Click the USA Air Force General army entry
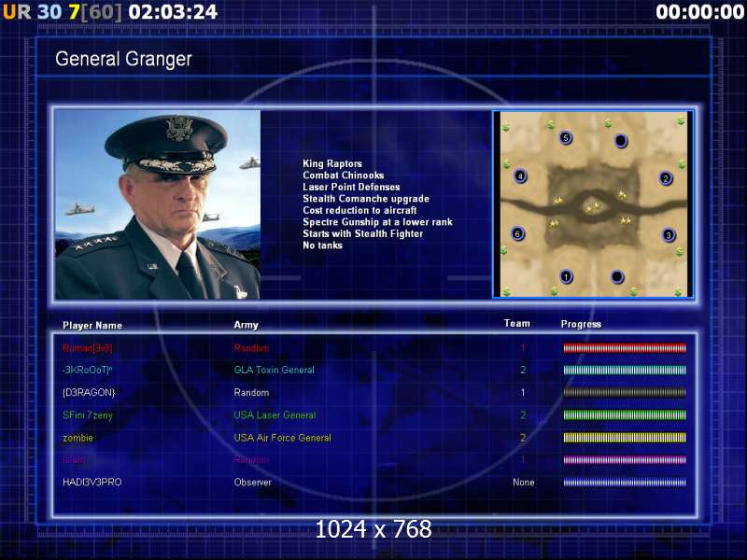 coord(283,438)
